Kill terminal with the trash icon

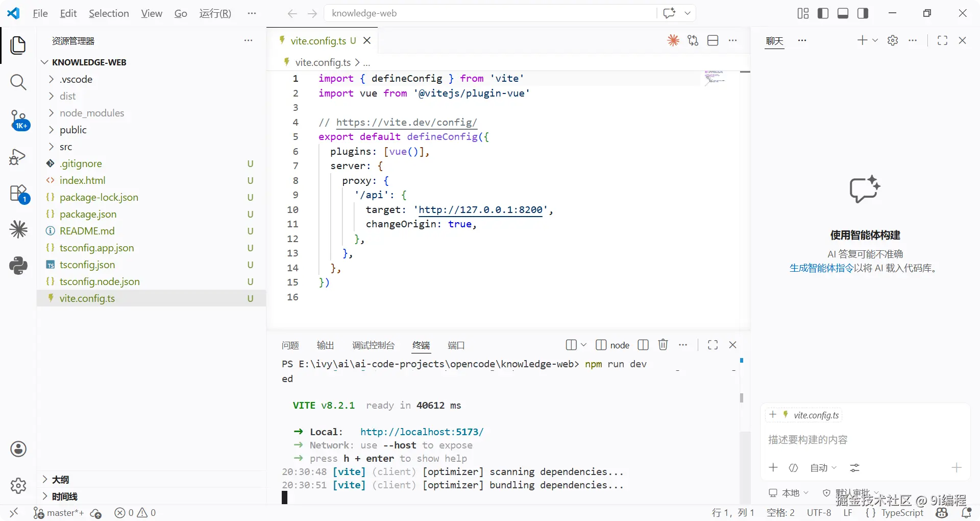pos(663,345)
